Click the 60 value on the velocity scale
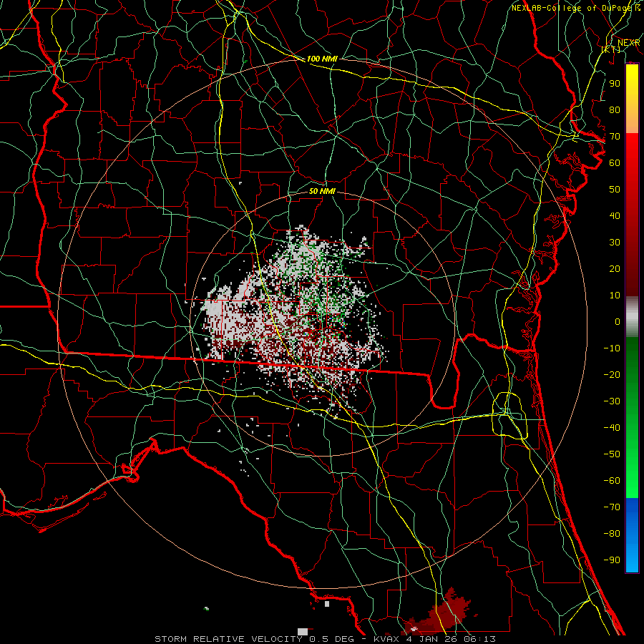The image size is (644, 644). pyautogui.click(x=615, y=162)
